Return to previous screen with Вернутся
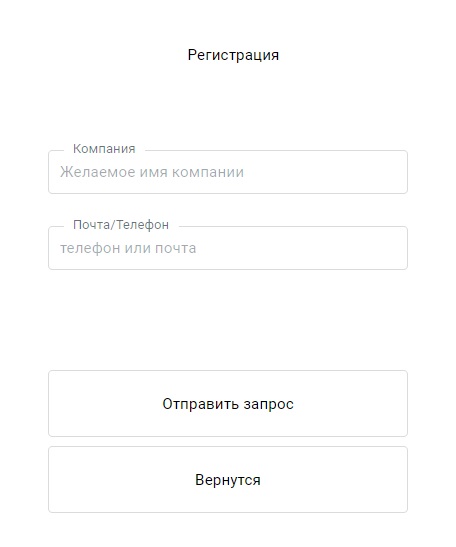 228,480
